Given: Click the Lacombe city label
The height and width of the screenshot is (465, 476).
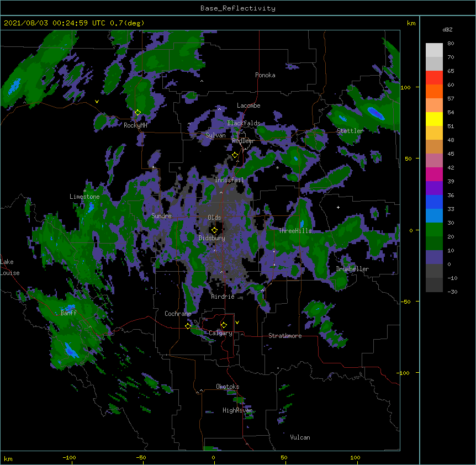Looking at the screenshot, I should pos(248,105).
